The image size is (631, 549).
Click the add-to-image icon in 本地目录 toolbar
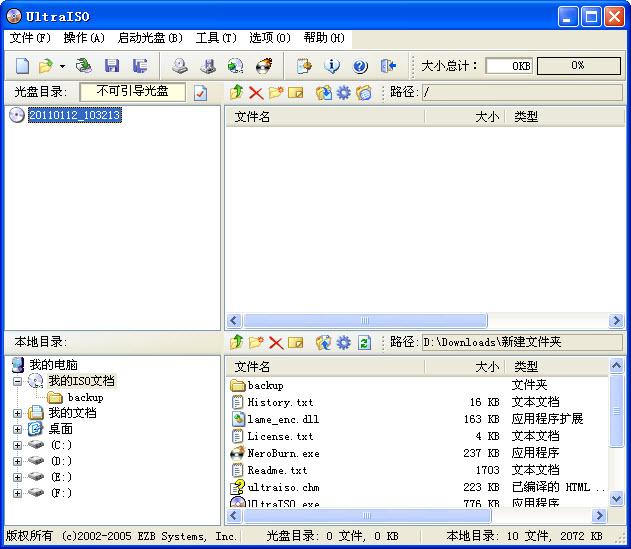tap(324, 343)
